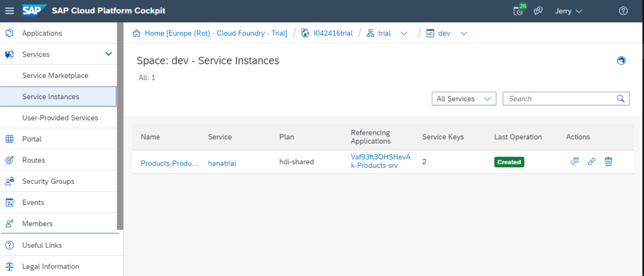
Task: Expand the trial breadcrumb dropdown arrow
Action: [x=404, y=33]
